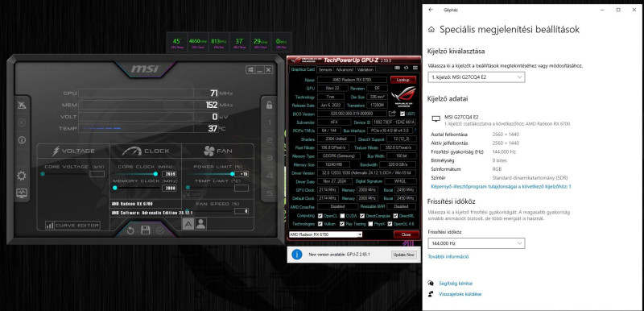Click Memory Clock value field 2000
The image size is (644, 311).
169,188
